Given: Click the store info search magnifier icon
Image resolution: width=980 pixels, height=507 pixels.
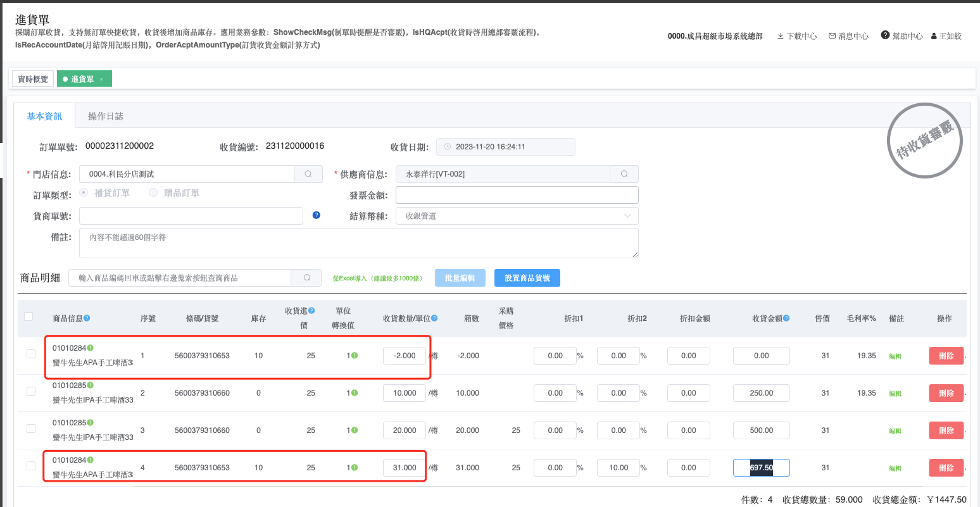Looking at the screenshot, I should coord(308,174).
